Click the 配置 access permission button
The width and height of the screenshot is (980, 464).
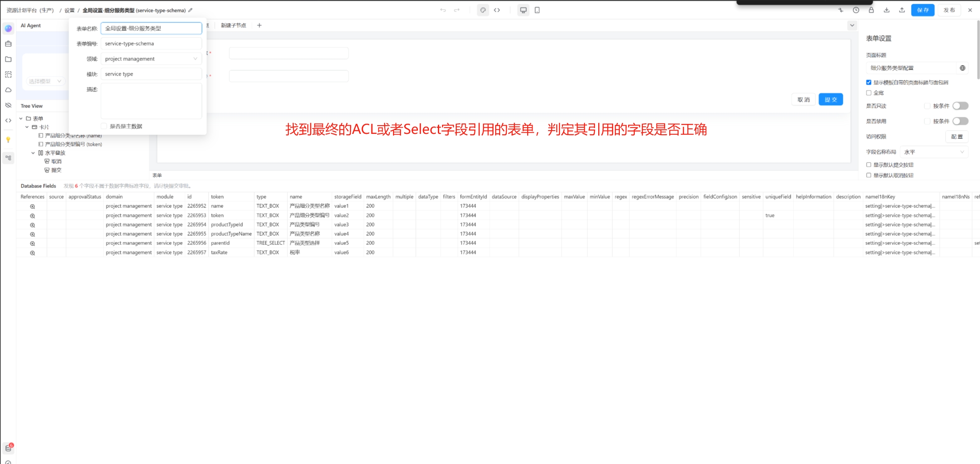(x=957, y=136)
